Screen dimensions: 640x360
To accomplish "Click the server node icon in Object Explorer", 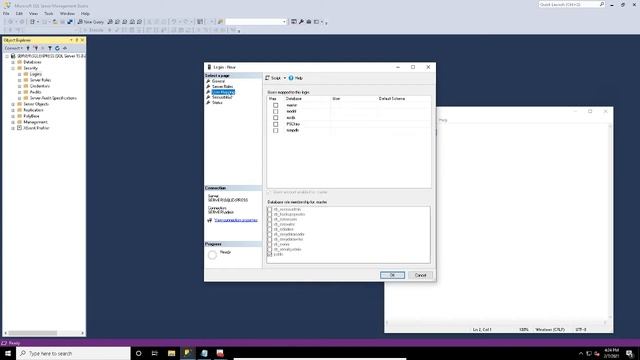I will (13, 56).
